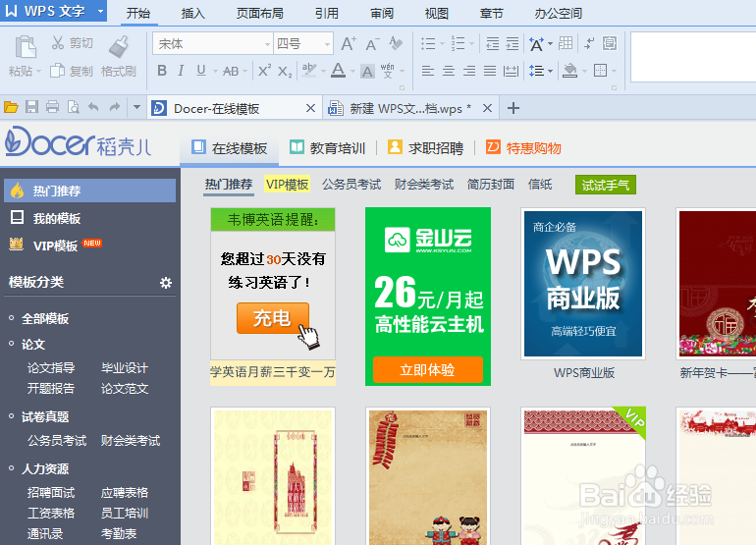Click the open folder icon
The height and width of the screenshot is (545, 756).
click(x=11, y=107)
